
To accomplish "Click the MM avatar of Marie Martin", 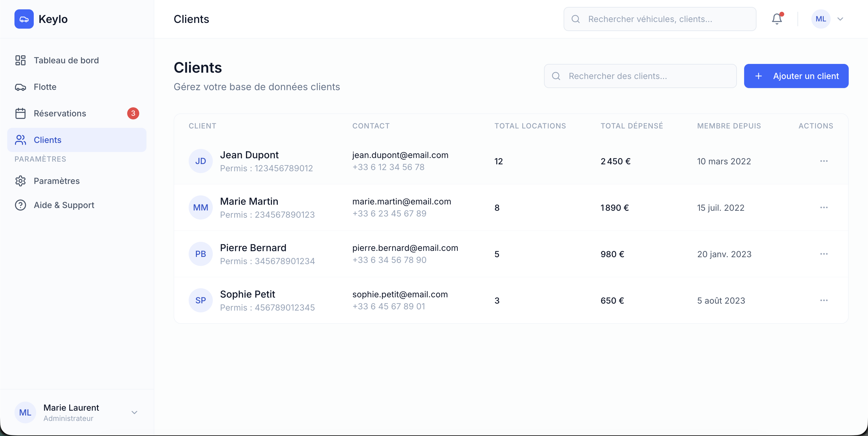I will pos(201,208).
